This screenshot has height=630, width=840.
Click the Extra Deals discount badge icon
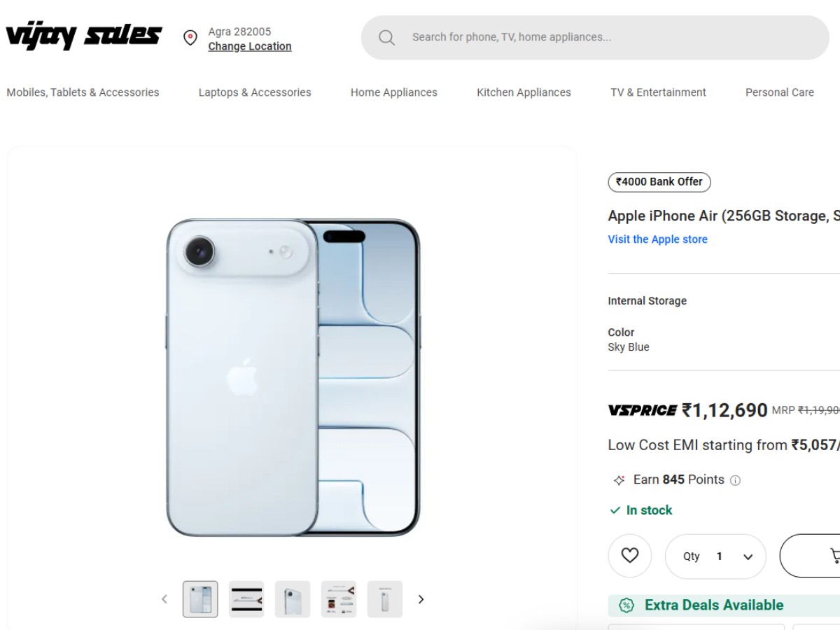(626, 605)
